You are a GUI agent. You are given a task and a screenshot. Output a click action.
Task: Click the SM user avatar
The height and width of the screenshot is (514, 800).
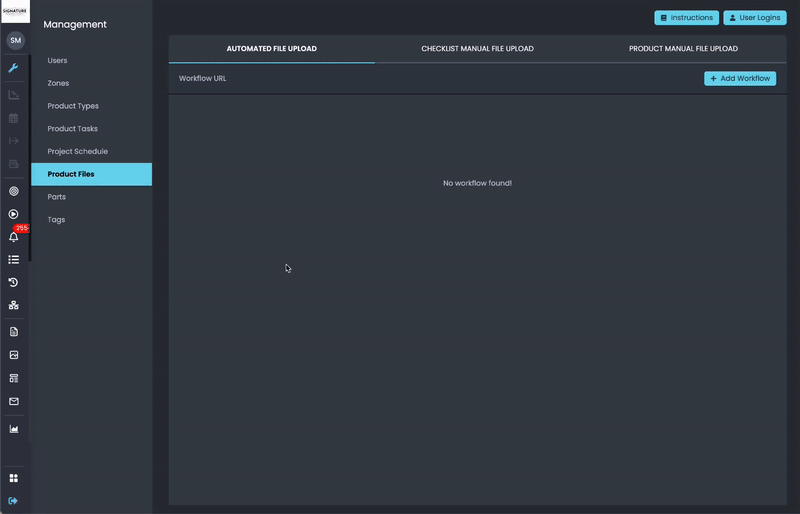pos(15,40)
